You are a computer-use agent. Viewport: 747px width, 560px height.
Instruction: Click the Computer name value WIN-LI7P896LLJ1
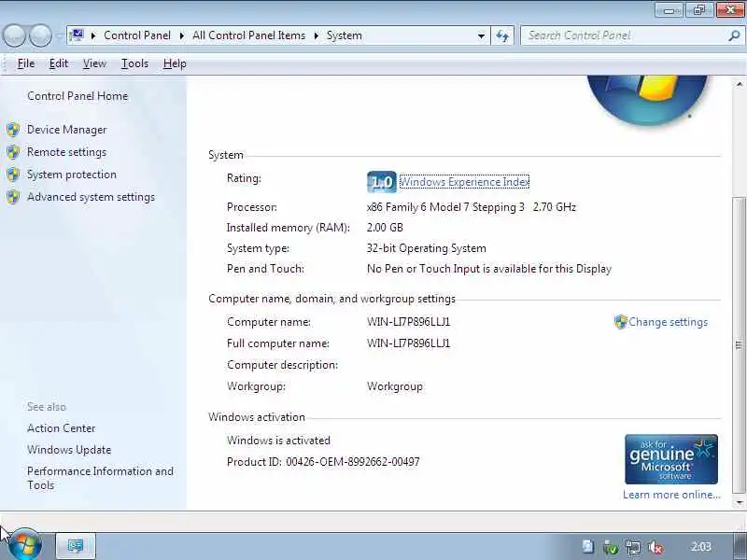pos(408,322)
